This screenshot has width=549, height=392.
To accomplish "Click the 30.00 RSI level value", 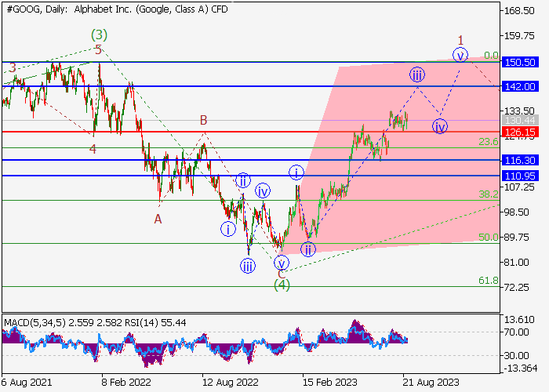I will [x=516, y=356].
